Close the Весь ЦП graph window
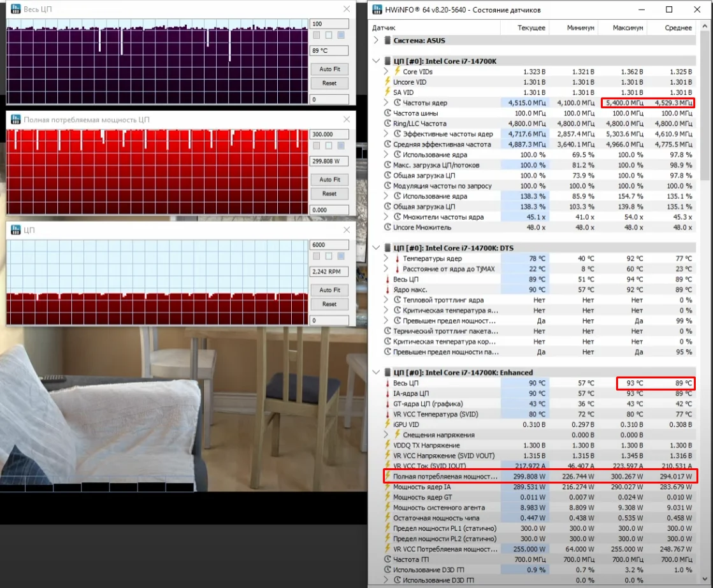Viewport: 713px width, 588px height. pos(347,9)
